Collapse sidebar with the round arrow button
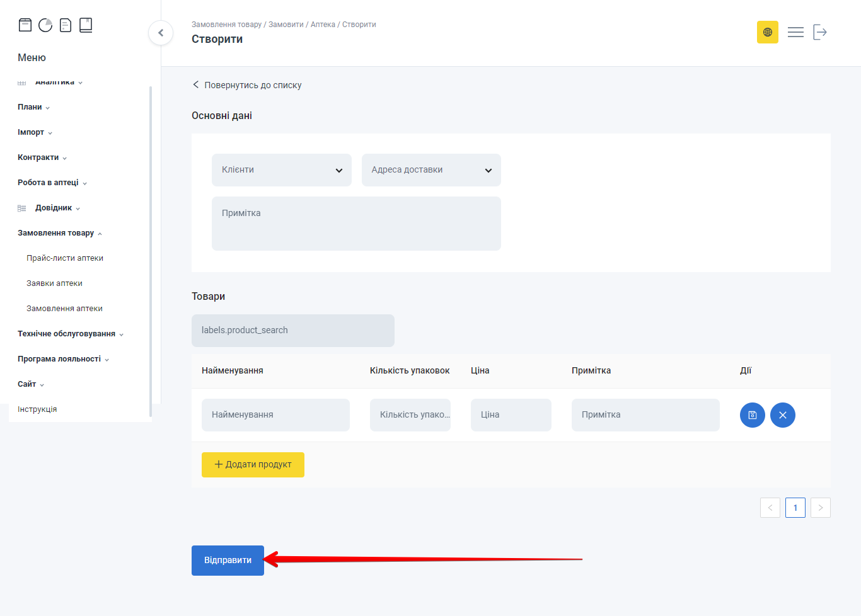Image resolution: width=861 pixels, height=616 pixels. pyautogui.click(x=161, y=33)
